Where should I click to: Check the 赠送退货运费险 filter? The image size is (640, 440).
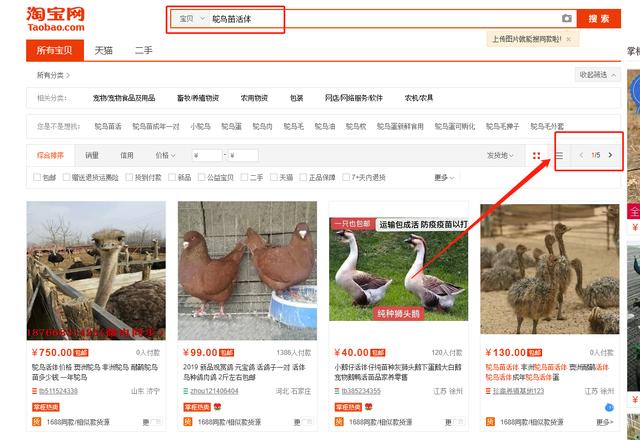[x=66, y=177]
